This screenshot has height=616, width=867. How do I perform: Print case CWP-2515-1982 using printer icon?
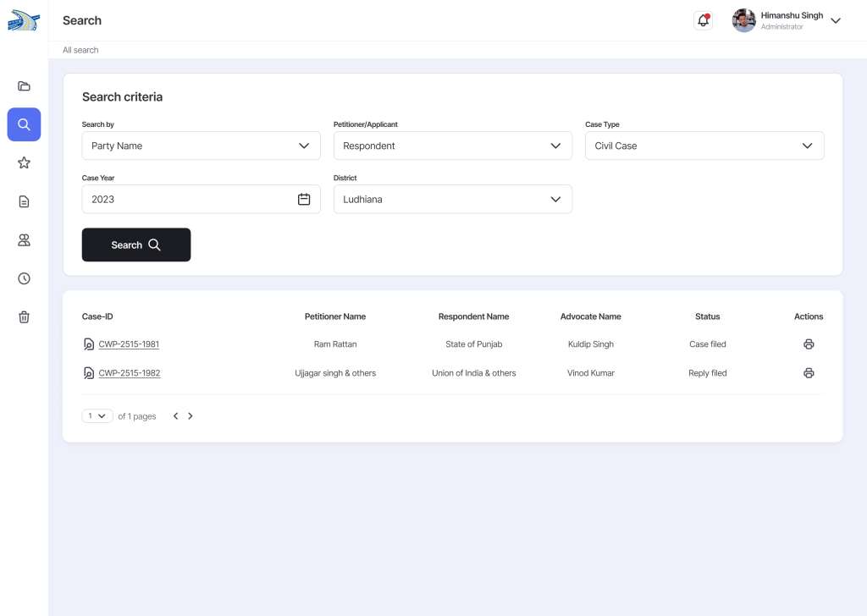(809, 373)
